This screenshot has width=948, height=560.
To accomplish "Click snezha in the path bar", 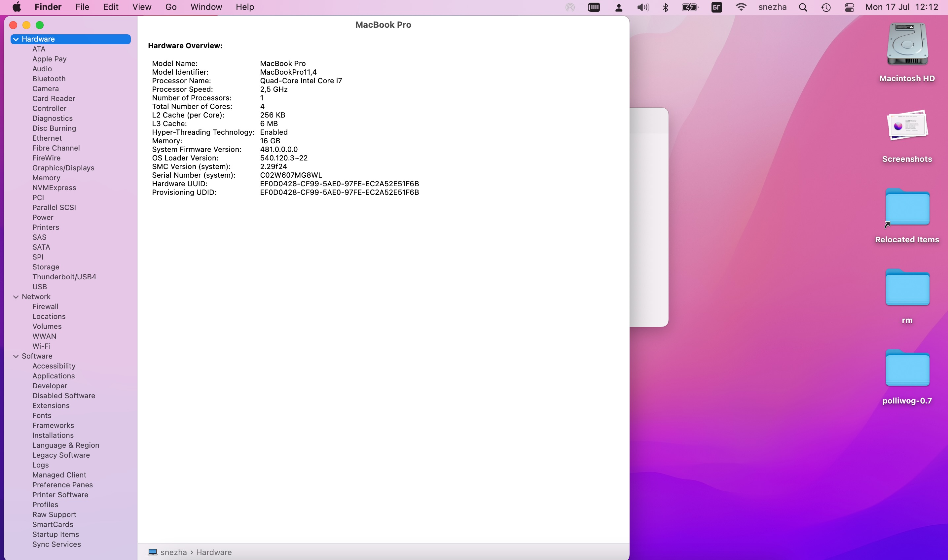I will pos(174,552).
